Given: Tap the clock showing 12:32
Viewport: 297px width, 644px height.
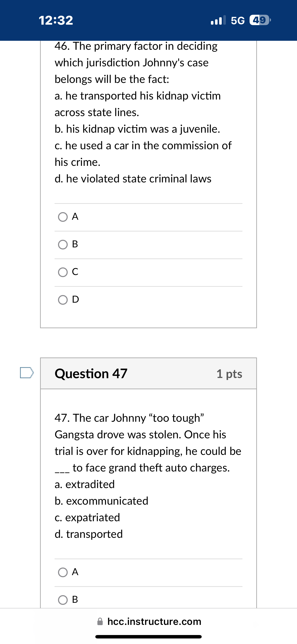Looking at the screenshot, I should click(x=55, y=20).
